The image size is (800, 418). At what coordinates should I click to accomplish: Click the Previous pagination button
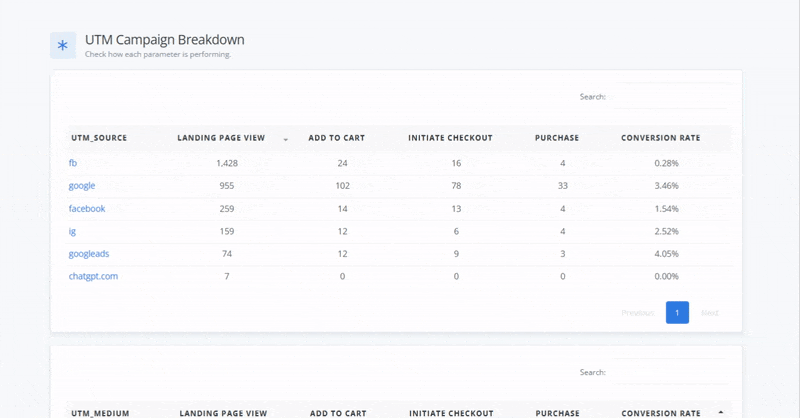click(x=638, y=313)
